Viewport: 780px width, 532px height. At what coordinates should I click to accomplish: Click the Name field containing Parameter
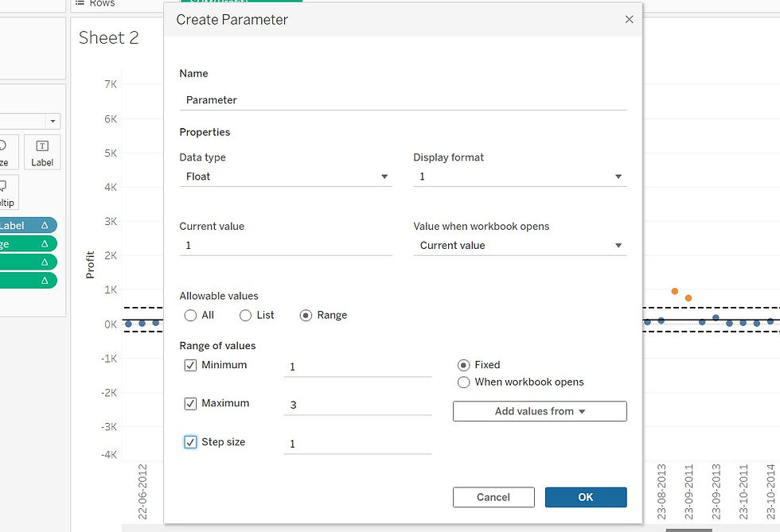pos(403,100)
